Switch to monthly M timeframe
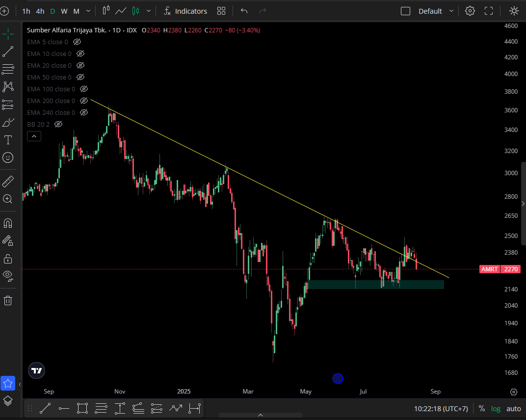Screen dimensions: 526x420 pyautogui.click(x=76, y=11)
